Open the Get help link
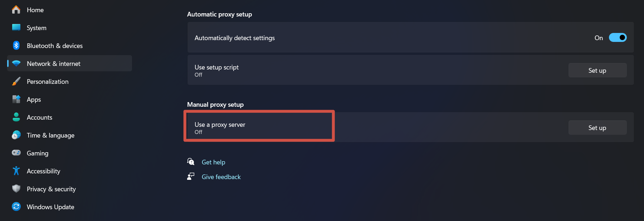Image resolution: width=644 pixels, height=221 pixels. point(213,162)
